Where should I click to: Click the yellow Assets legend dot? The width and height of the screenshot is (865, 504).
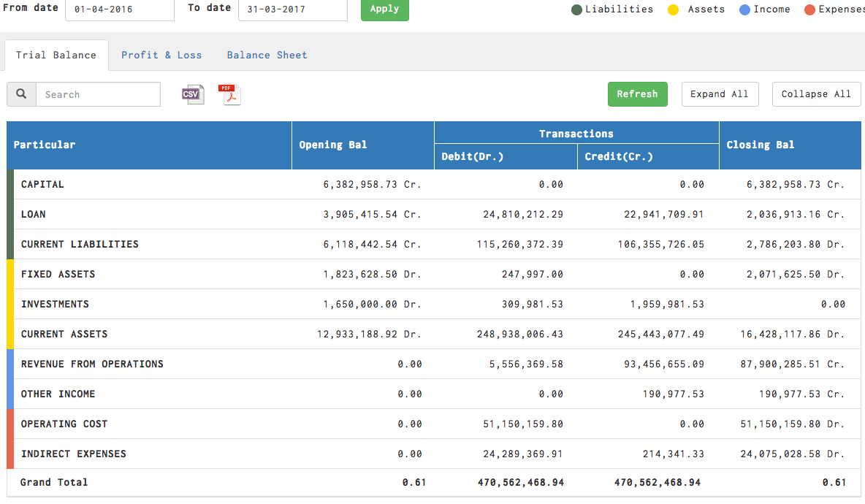tap(674, 10)
